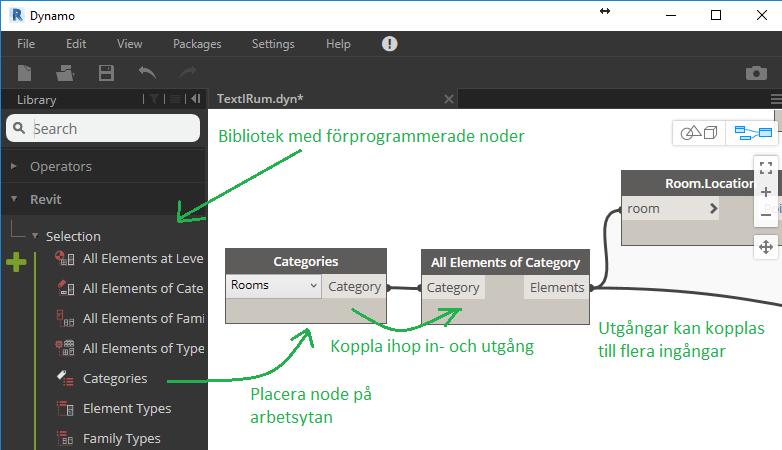Screen dimensions: 782x450
Task: Click the Library panel title
Action: (36, 100)
